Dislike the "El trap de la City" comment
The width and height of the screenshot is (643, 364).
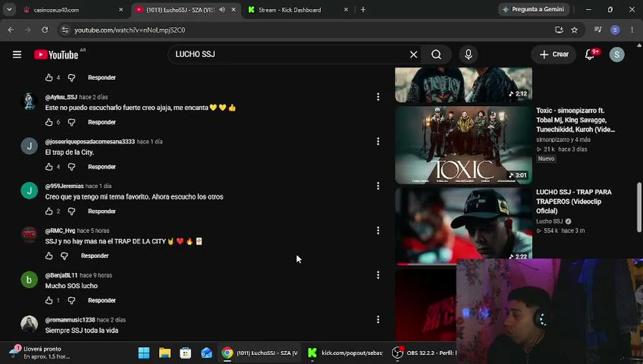tap(71, 167)
